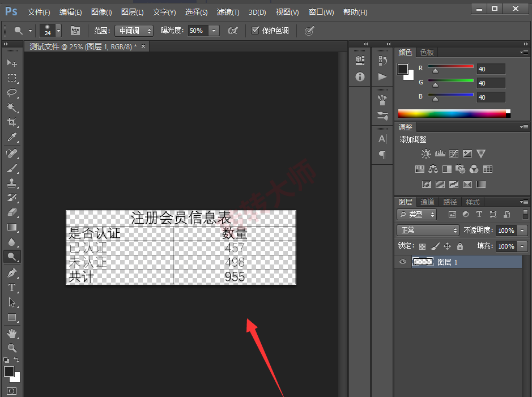Open the 滤镜(T) menu
Viewport: 532px width, 397px height.
click(228, 12)
